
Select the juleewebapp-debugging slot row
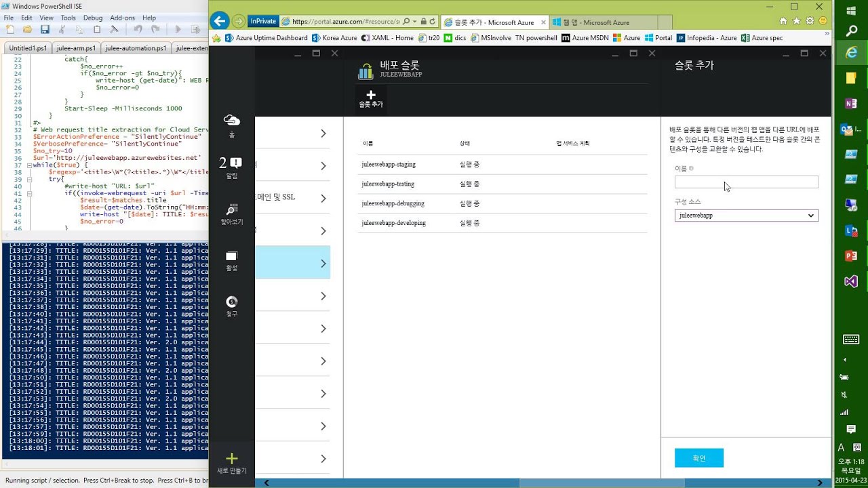point(502,203)
